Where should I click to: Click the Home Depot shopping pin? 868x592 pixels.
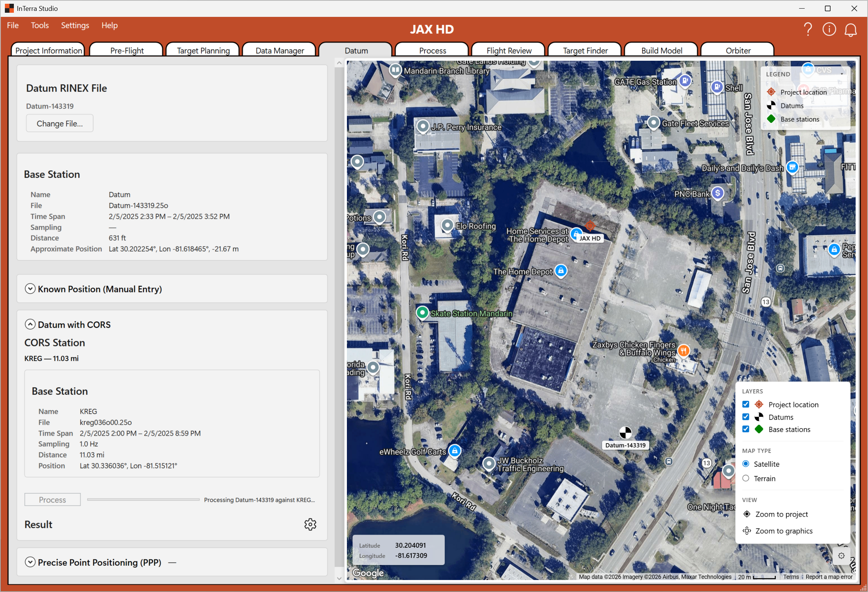(561, 271)
